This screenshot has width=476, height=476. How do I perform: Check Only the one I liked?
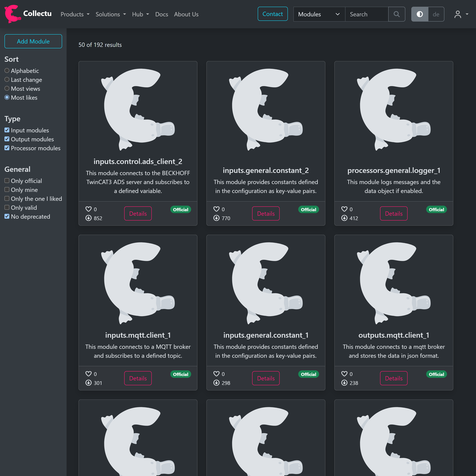(x=7, y=198)
